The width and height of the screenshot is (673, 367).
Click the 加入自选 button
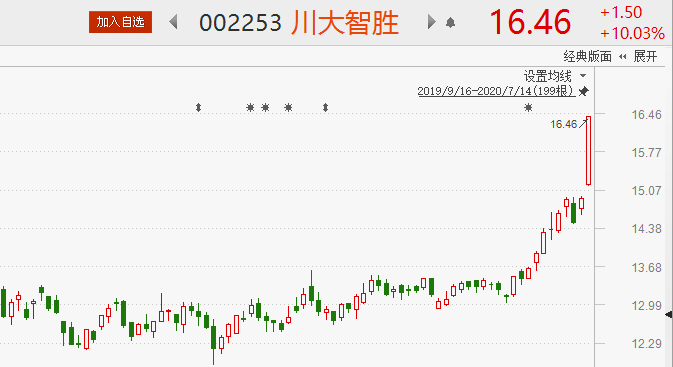pyautogui.click(x=120, y=22)
